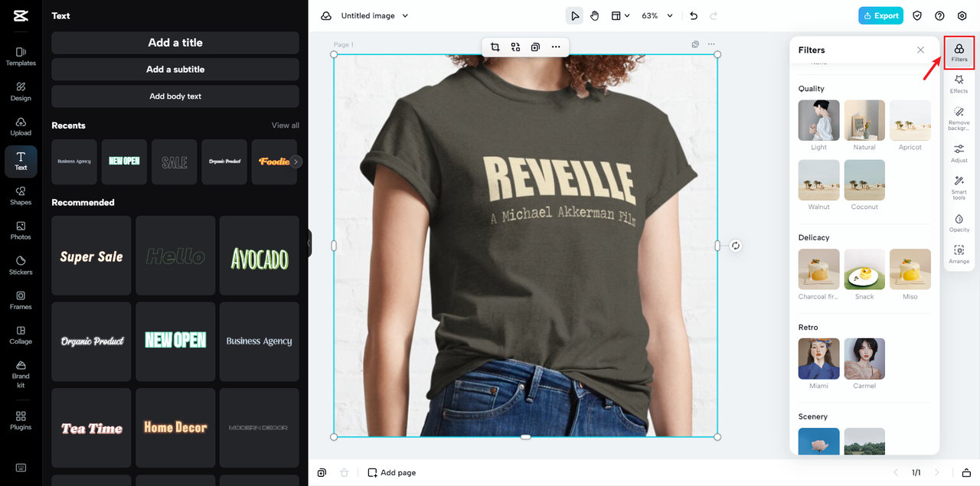Select the SALE recent text style
The height and width of the screenshot is (486, 980).
[x=175, y=161]
